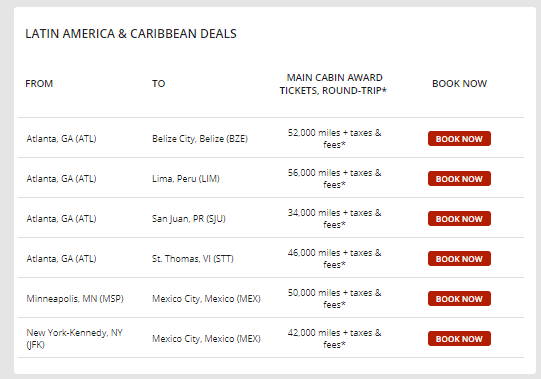The height and width of the screenshot is (379, 541).
Task: Click the San Juan, PR (SJU) destination
Action: pyautogui.click(x=189, y=219)
